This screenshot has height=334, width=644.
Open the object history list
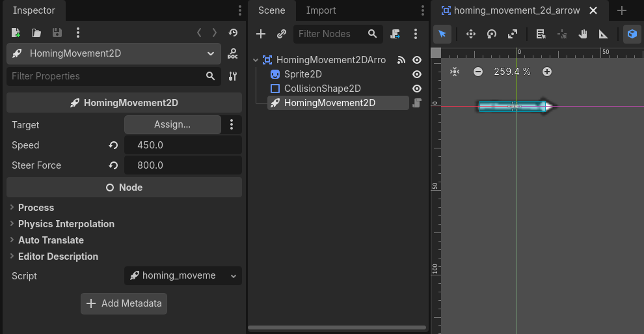pyautogui.click(x=234, y=33)
